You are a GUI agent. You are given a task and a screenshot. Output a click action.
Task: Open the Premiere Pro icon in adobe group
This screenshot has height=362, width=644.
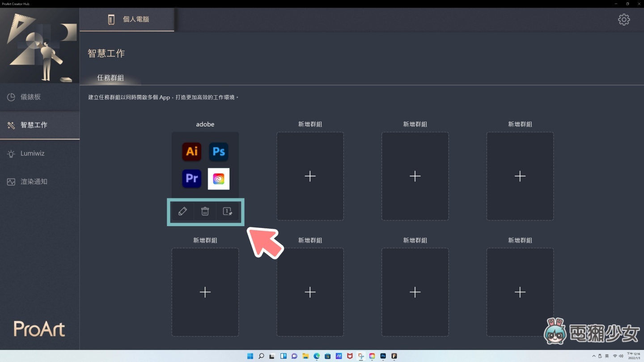click(x=191, y=178)
